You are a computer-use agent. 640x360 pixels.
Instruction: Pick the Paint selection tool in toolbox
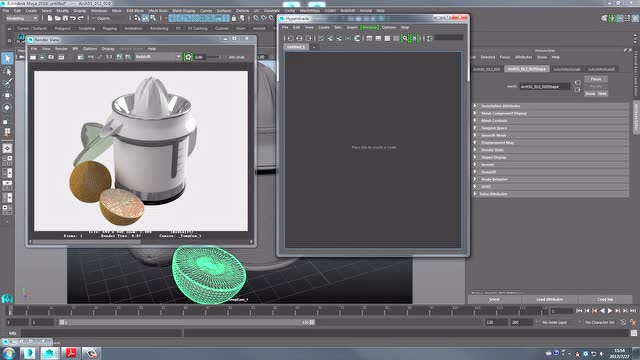coord(7,83)
